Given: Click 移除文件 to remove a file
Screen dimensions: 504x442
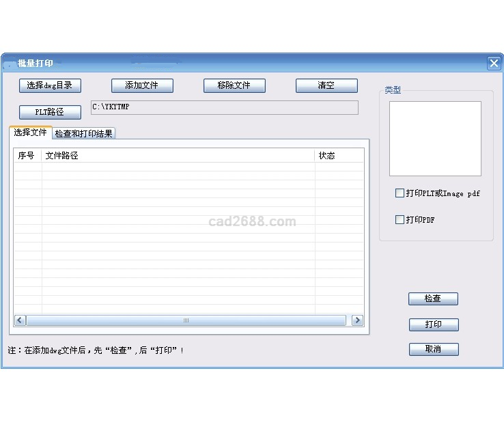Looking at the screenshot, I should click(x=234, y=85).
